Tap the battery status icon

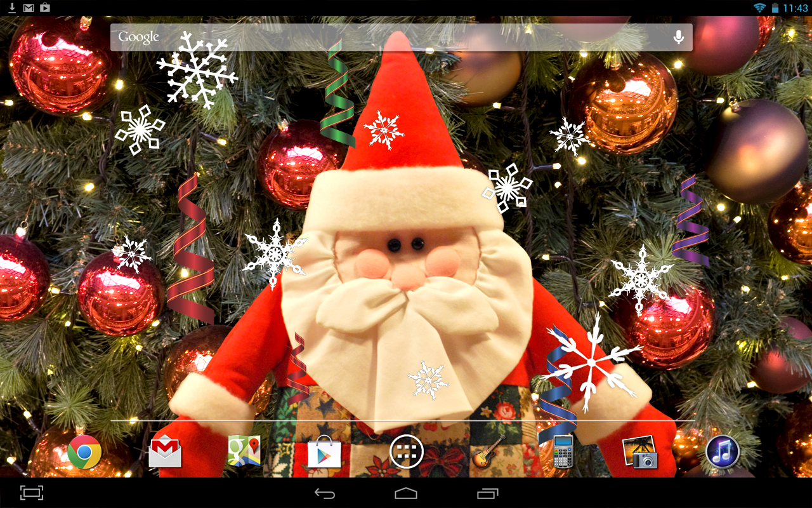pyautogui.click(x=775, y=8)
